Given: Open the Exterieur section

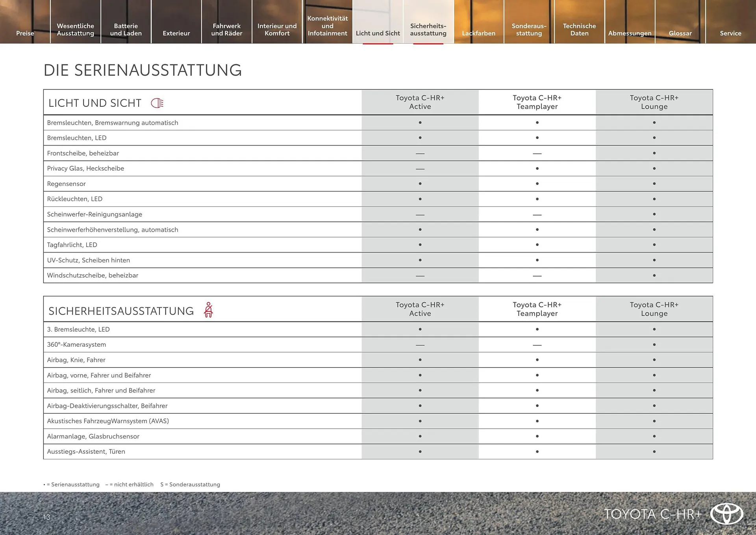Looking at the screenshot, I should click(176, 33).
